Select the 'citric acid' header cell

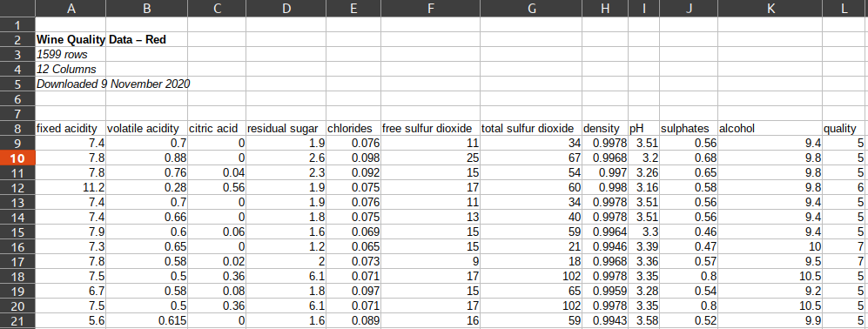click(x=217, y=129)
